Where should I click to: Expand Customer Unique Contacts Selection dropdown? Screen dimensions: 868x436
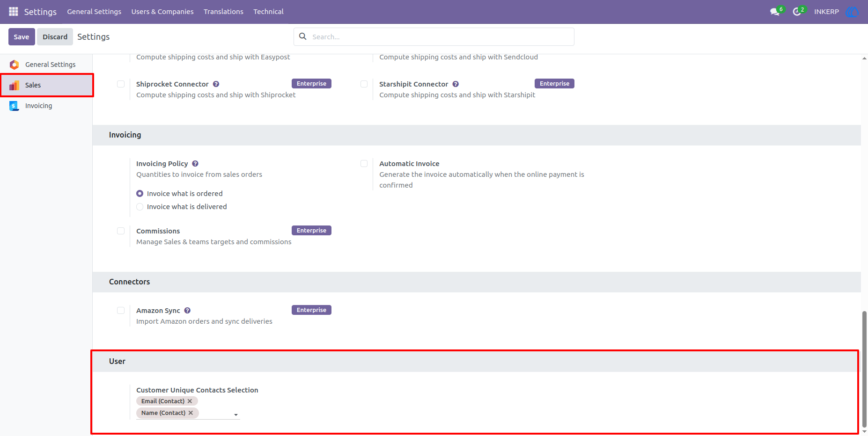(x=236, y=415)
